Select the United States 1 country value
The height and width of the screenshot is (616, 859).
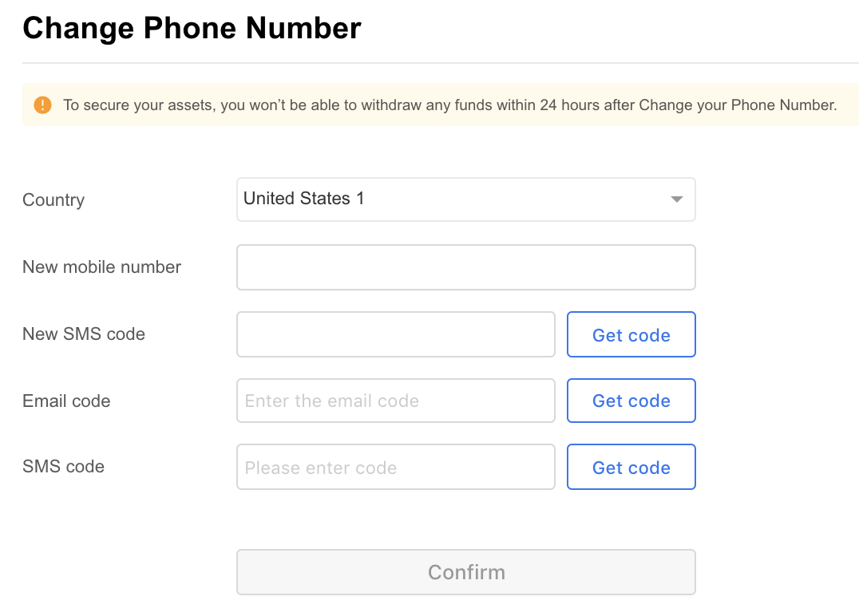303,198
